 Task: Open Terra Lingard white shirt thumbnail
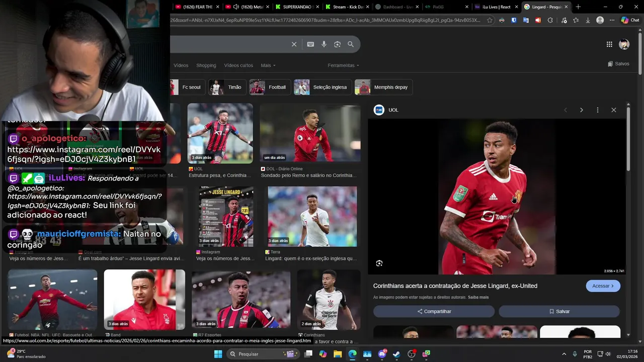tap(312, 216)
